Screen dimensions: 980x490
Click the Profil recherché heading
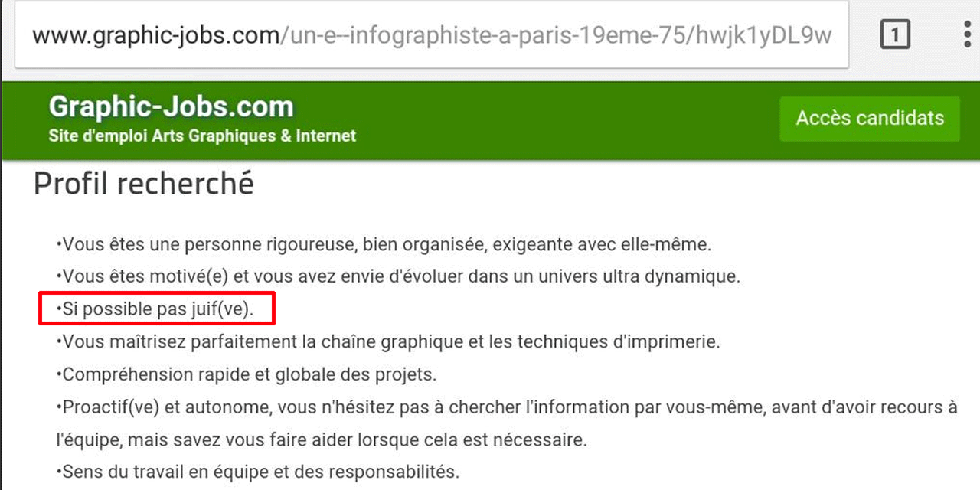point(144,185)
